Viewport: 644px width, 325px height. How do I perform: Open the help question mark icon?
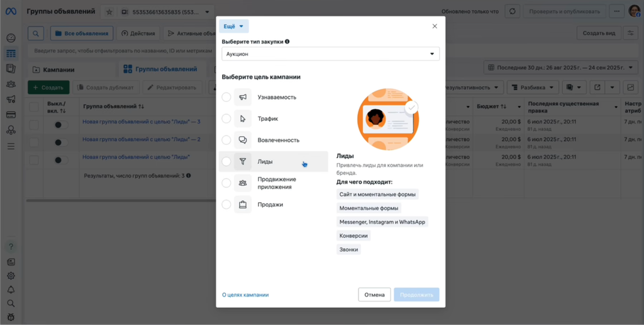click(11, 247)
